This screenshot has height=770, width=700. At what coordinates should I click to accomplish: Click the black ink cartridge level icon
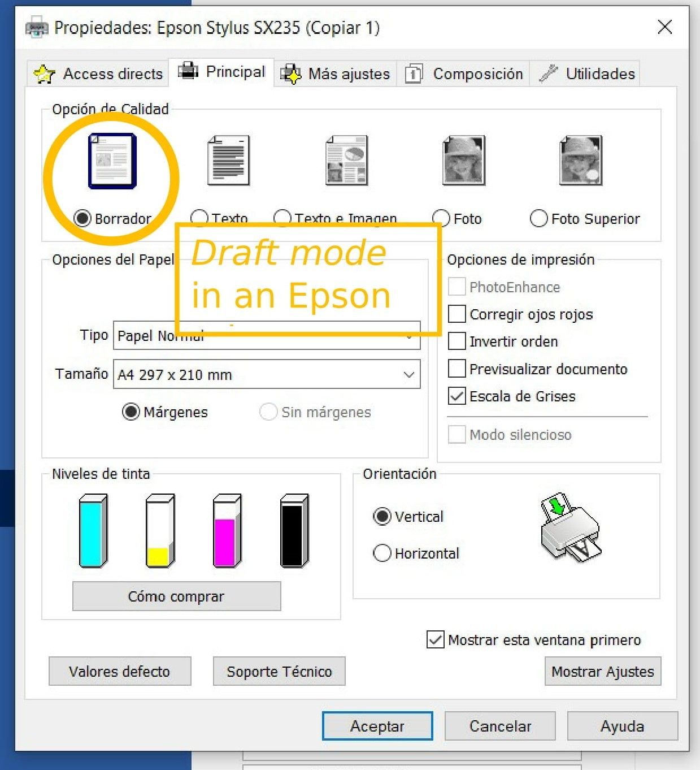pyautogui.click(x=294, y=530)
